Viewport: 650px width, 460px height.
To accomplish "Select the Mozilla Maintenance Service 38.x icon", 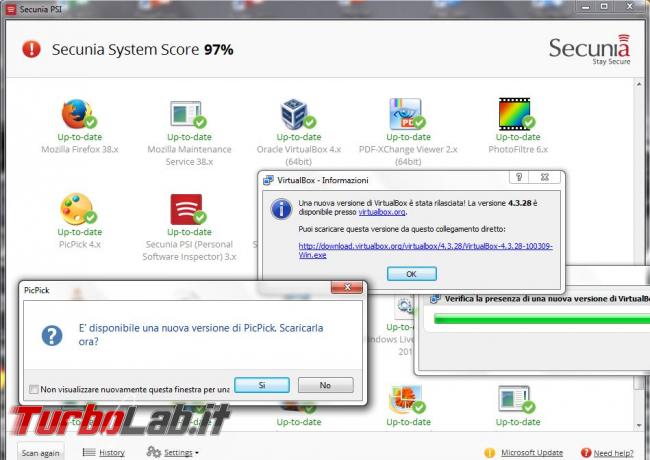I will [188, 114].
